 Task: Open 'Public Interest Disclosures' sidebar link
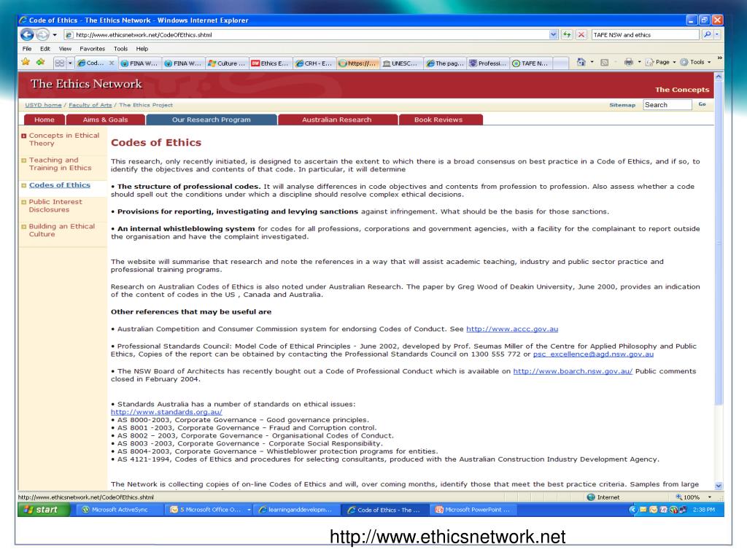[x=55, y=206]
